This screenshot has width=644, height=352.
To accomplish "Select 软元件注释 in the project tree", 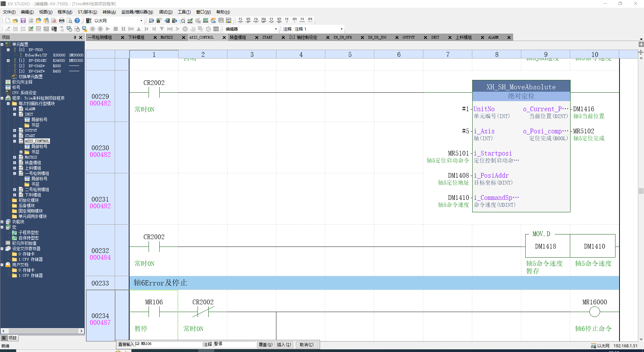I will point(22,82).
